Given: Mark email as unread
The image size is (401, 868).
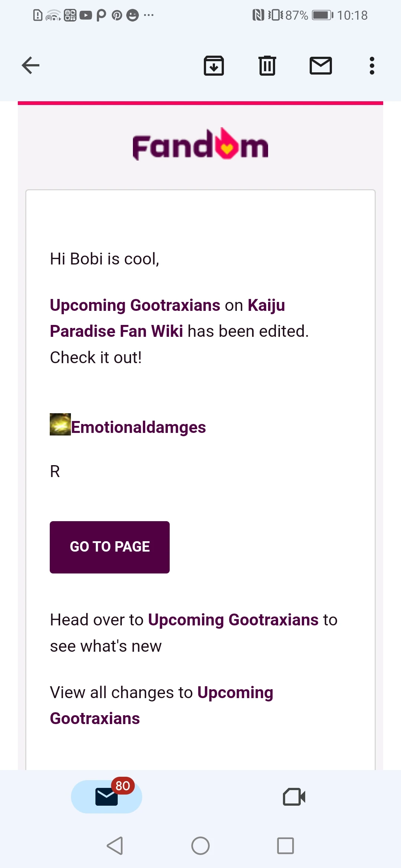Looking at the screenshot, I should [320, 66].
